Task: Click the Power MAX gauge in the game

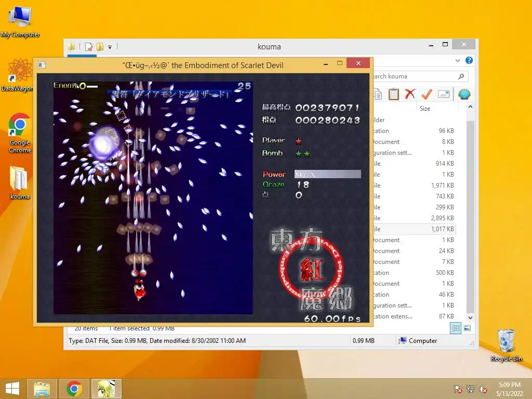Action: tap(327, 174)
